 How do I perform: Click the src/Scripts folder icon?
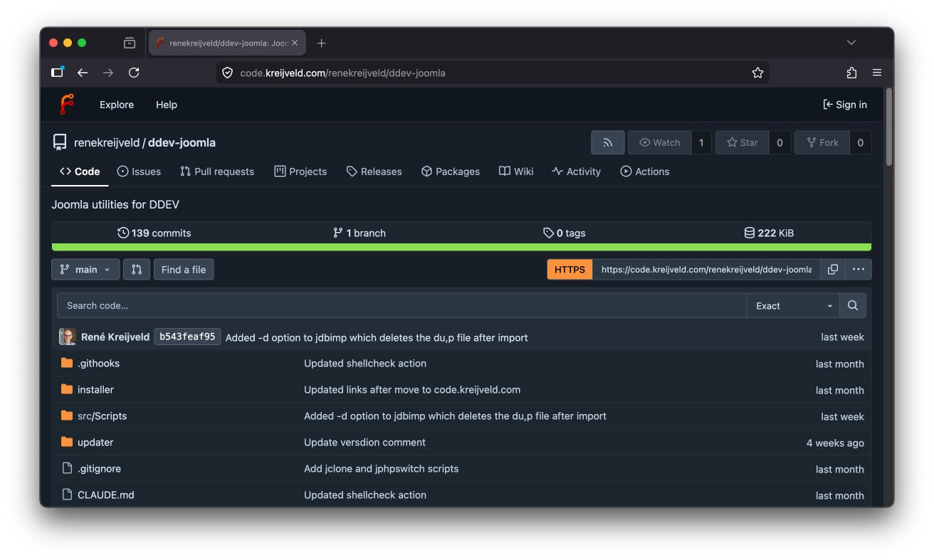[67, 416]
